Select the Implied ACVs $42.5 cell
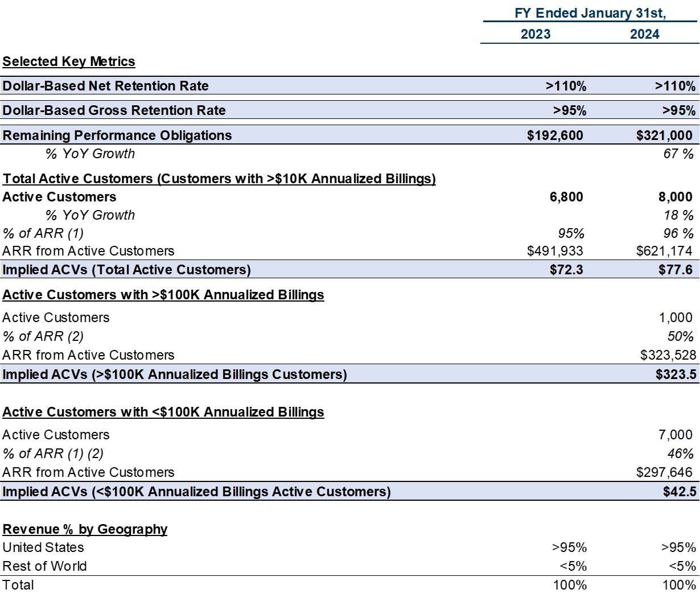Screen dimensions: 700x614 tap(680, 492)
